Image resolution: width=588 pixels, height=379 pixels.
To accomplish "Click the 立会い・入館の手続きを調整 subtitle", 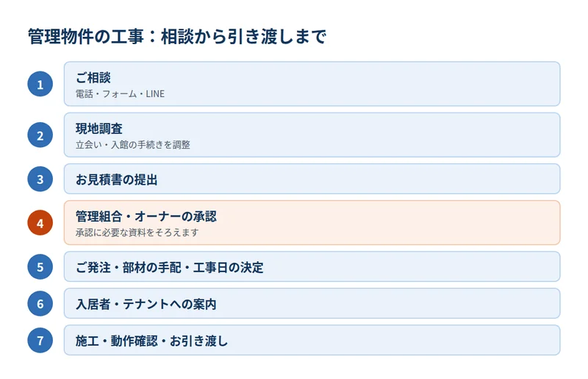I will click(x=133, y=145).
